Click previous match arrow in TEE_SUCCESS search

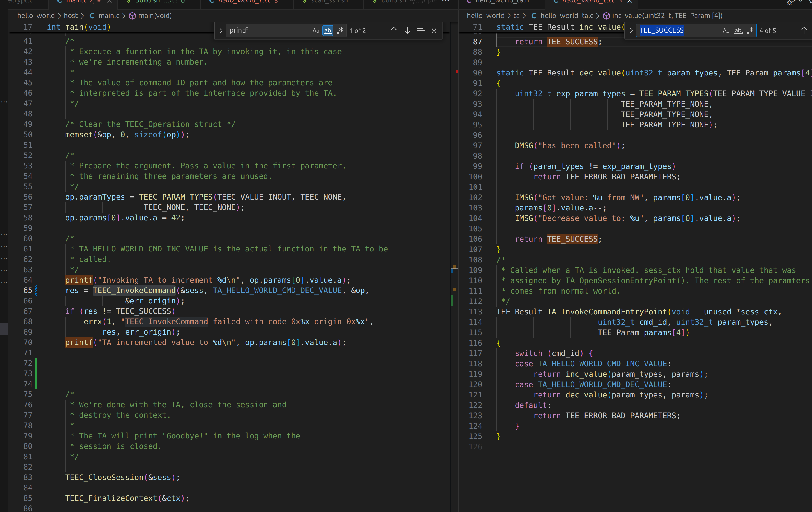click(804, 30)
